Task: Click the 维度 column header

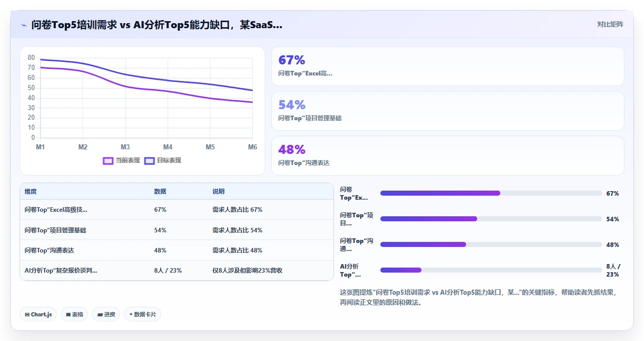Action: (31, 192)
